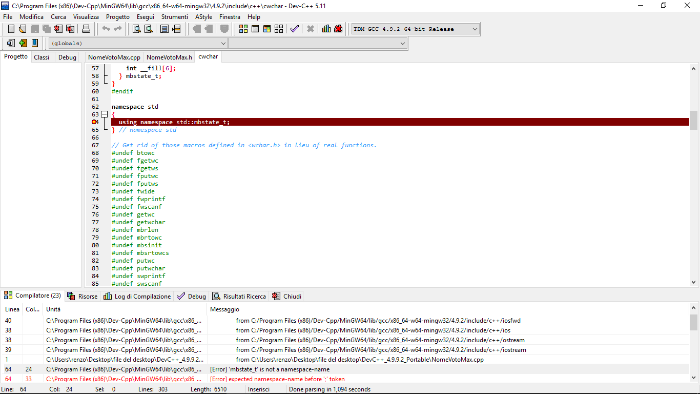Open the Strumenti menu
This screenshot has width=700, height=394.
tap(175, 17)
